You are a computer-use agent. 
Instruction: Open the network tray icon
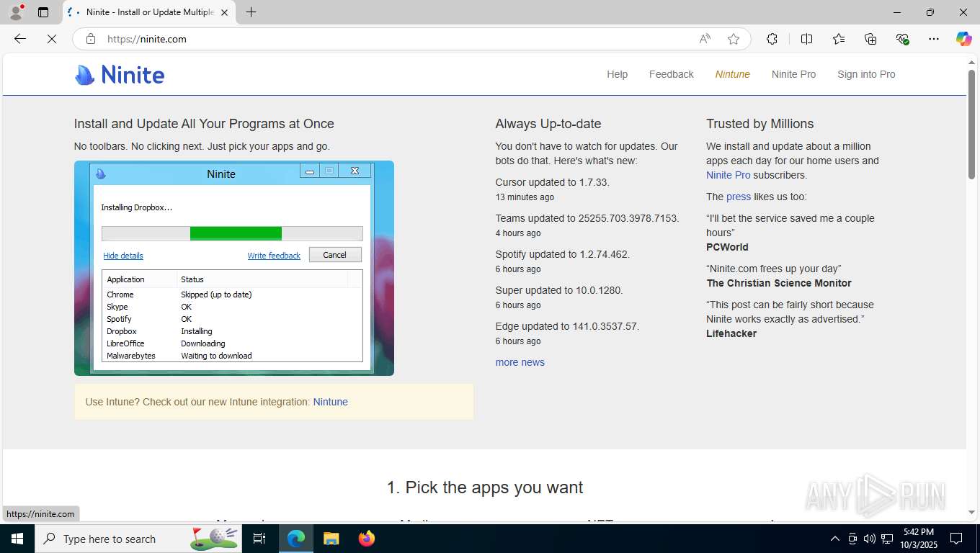point(887,539)
